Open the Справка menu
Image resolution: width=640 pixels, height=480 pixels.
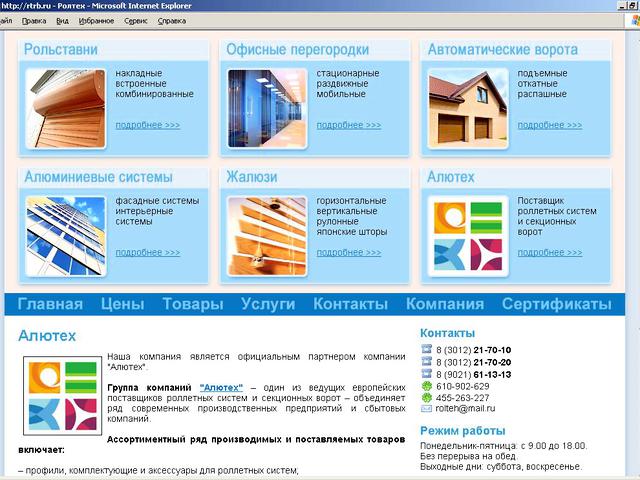[x=172, y=21]
